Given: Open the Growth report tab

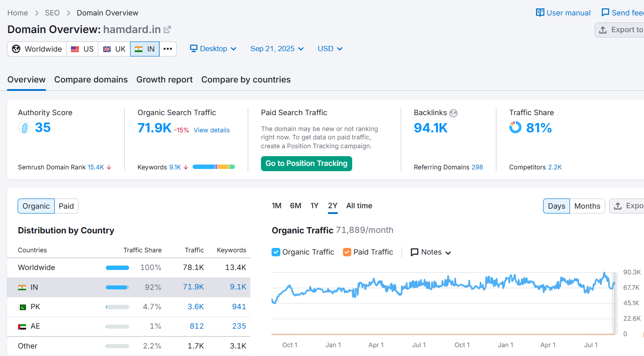Looking at the screenshot, I should tap(164, 80).
